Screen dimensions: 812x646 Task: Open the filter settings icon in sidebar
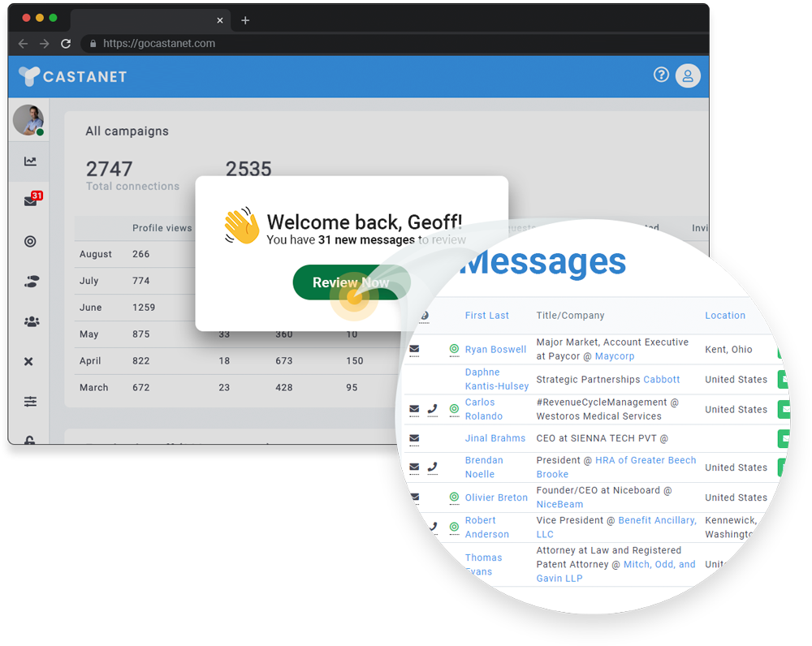(x=30, y=401)
